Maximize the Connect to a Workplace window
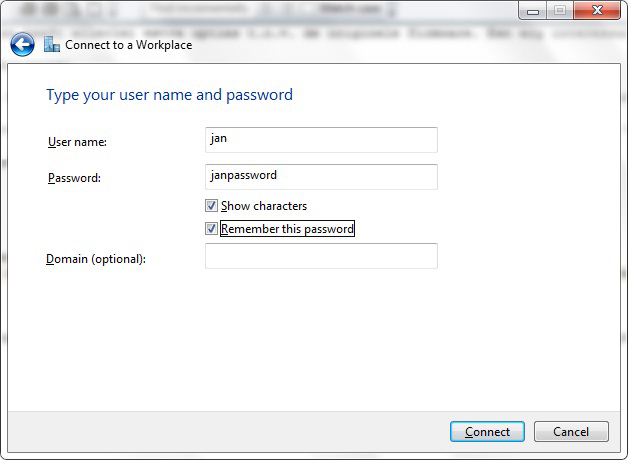The width and height of the screenshot is (631, 465). [559, 11]
